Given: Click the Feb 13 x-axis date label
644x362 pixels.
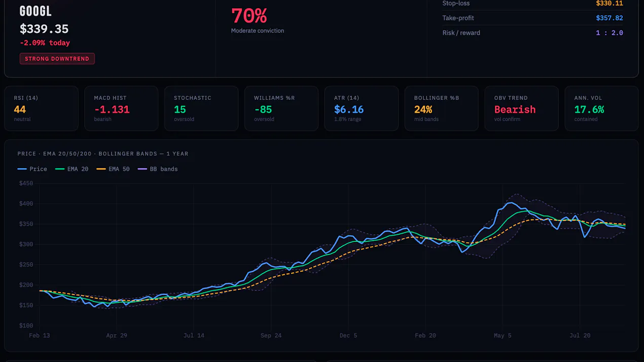Looking at the screenshot, I should tap(40, 336).
